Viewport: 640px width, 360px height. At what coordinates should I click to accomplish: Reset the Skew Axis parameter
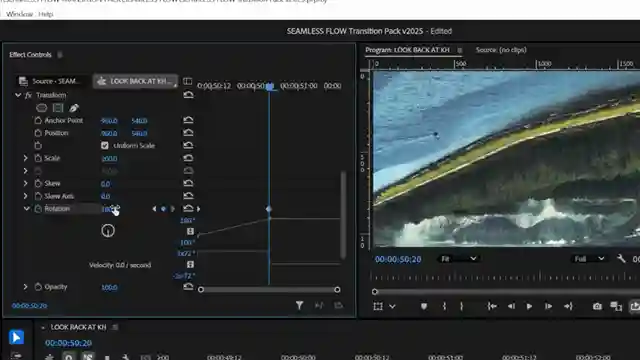(x=188, y=196)
